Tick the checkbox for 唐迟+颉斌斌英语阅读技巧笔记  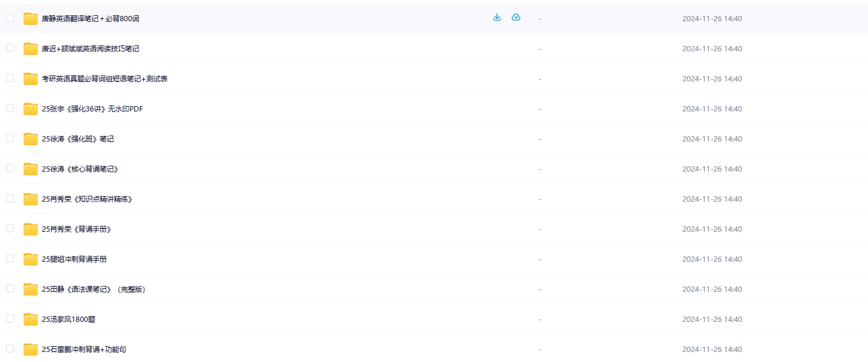tap(10, 48)
